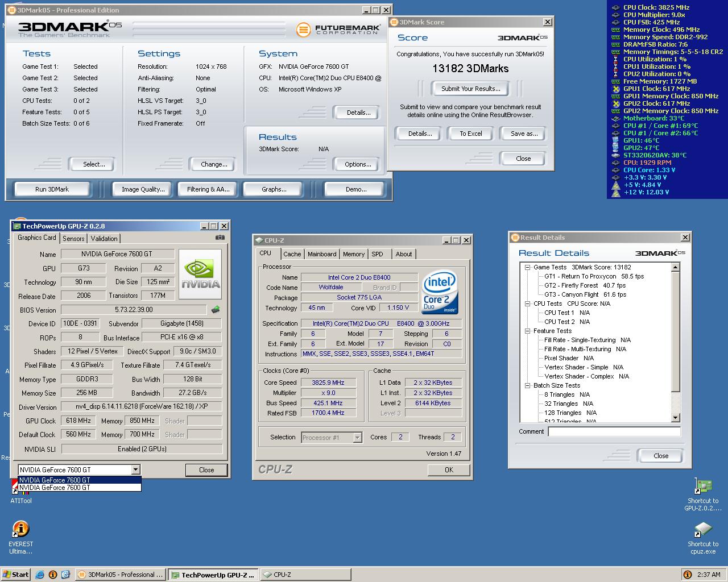
Task: Switch to CPU-Z taskbar button
Action: (x=304, y=575)
